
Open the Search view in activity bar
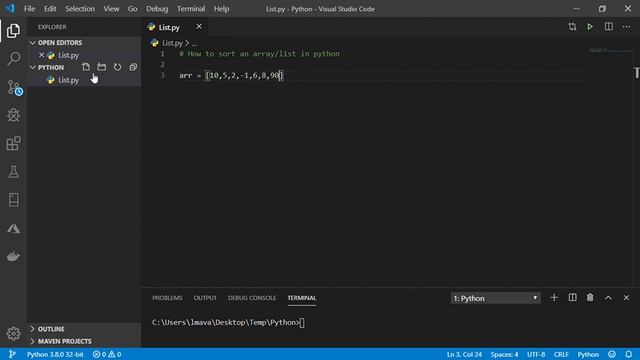[x=13, y=59]
